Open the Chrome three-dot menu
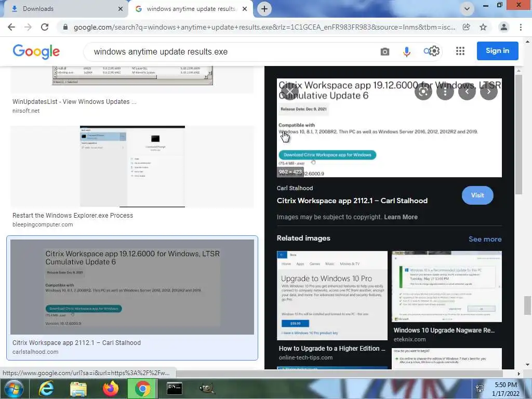 click(521, 27)
